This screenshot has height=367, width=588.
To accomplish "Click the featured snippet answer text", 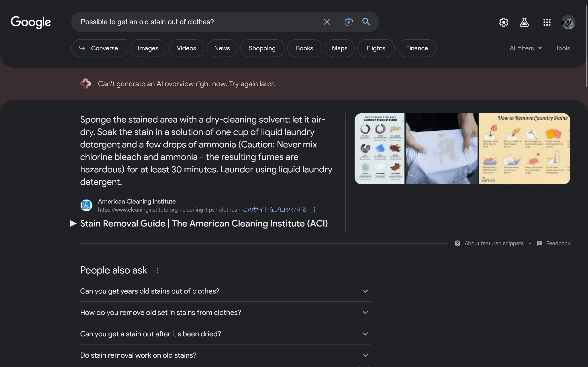I will pyautogui.click(x=206, y=151).
